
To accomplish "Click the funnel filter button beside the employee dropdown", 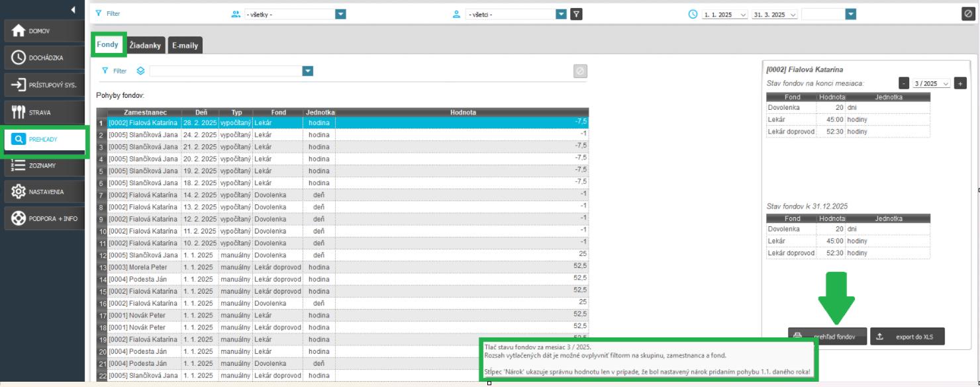I will coord(577,14).
